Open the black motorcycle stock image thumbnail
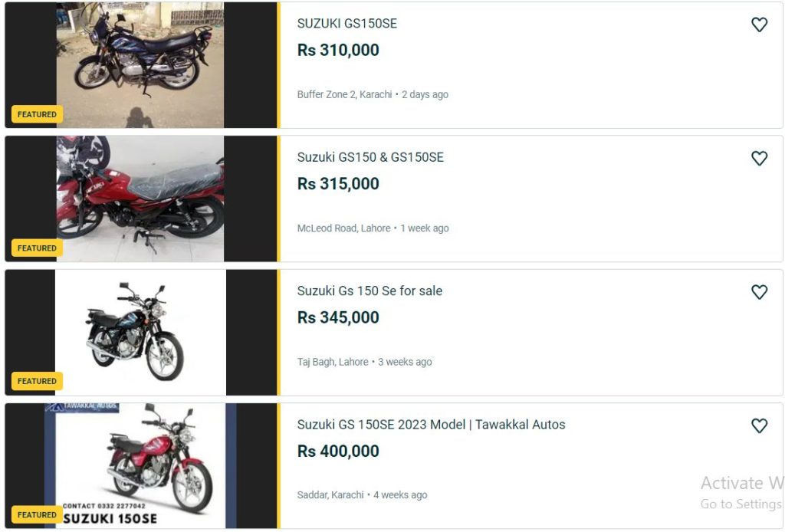The width and height of the screenshot is (785, 532). tap(140, 332)
